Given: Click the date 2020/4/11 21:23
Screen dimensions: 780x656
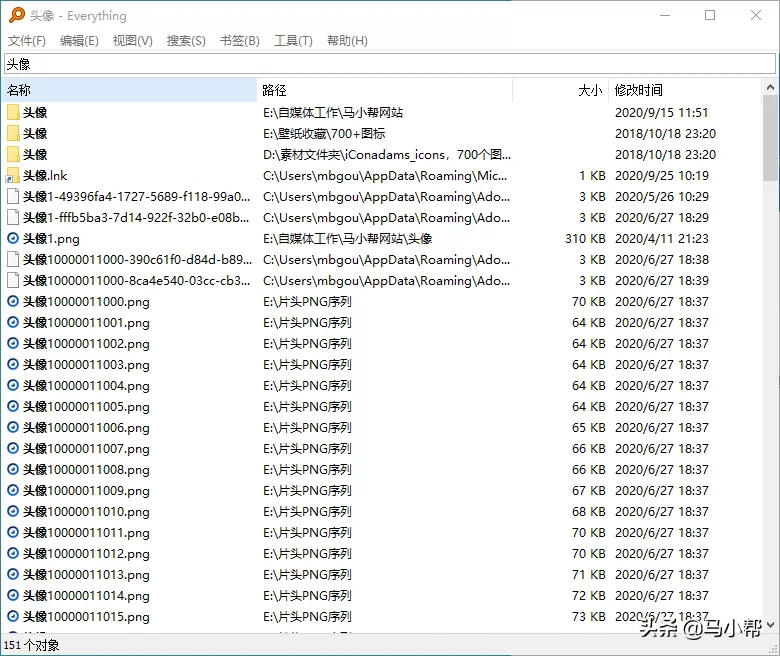Looking at the screenshot, I should click(662, 239).
